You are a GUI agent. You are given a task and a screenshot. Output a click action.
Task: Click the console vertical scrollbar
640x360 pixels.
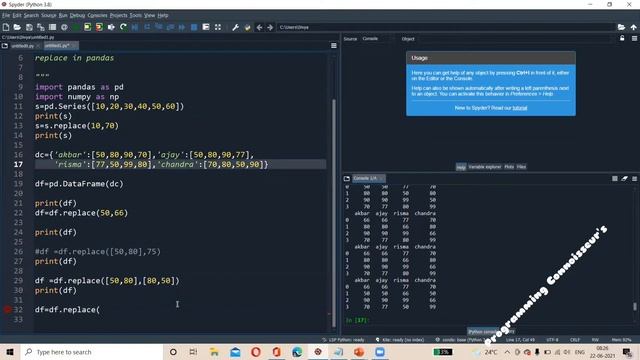click(x=635, y=306)
